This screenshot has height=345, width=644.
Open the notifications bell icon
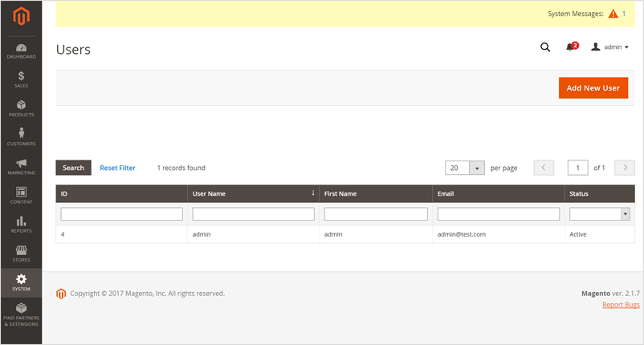coord(571,47)
